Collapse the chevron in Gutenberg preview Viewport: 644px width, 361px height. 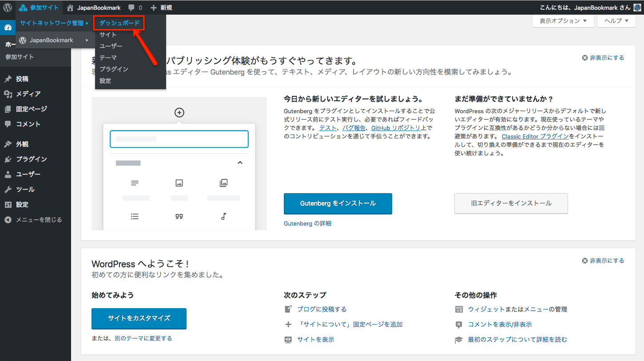click(x=240, y=163)
